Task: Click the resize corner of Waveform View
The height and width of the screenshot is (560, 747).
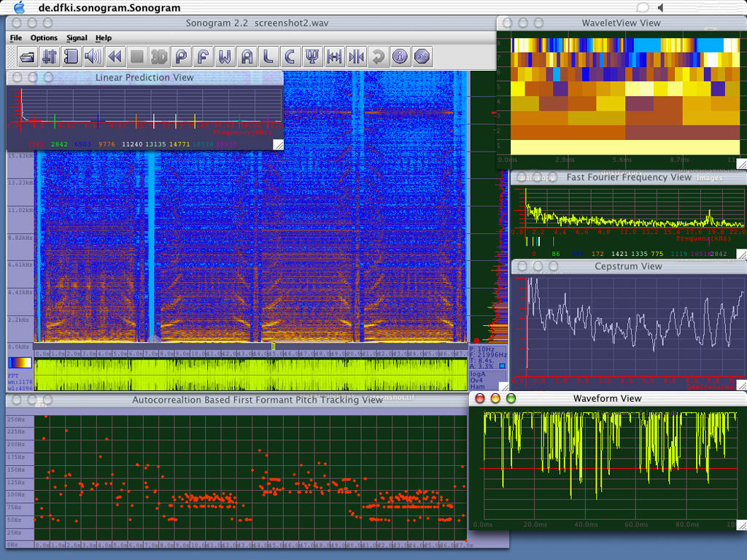Action: point(742,525)
